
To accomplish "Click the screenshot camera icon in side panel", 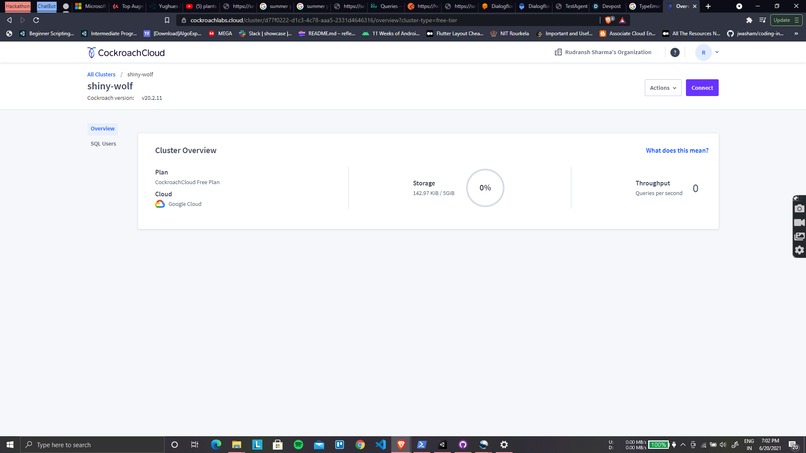I will click(799, 209).
